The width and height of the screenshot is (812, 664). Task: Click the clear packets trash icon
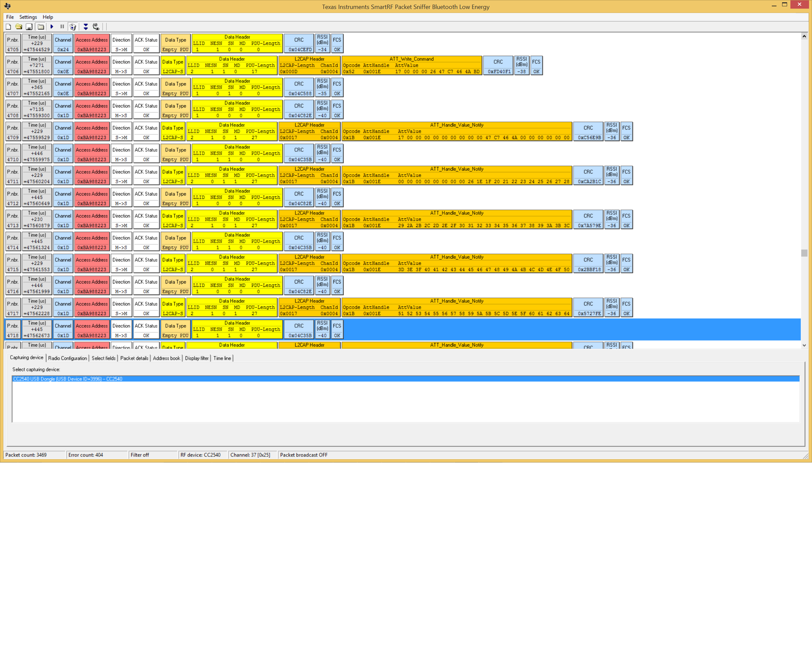pos(73,27)
